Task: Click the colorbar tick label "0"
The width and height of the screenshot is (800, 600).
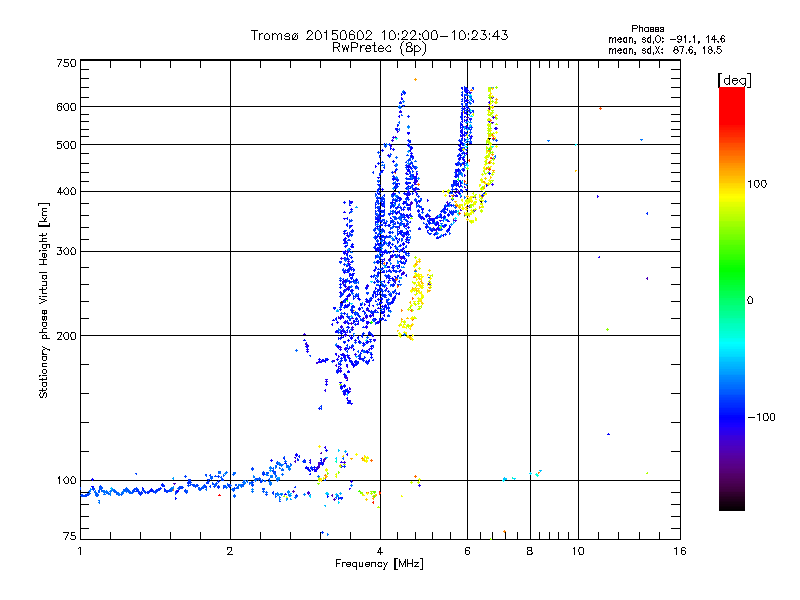Action: (750, 300)
